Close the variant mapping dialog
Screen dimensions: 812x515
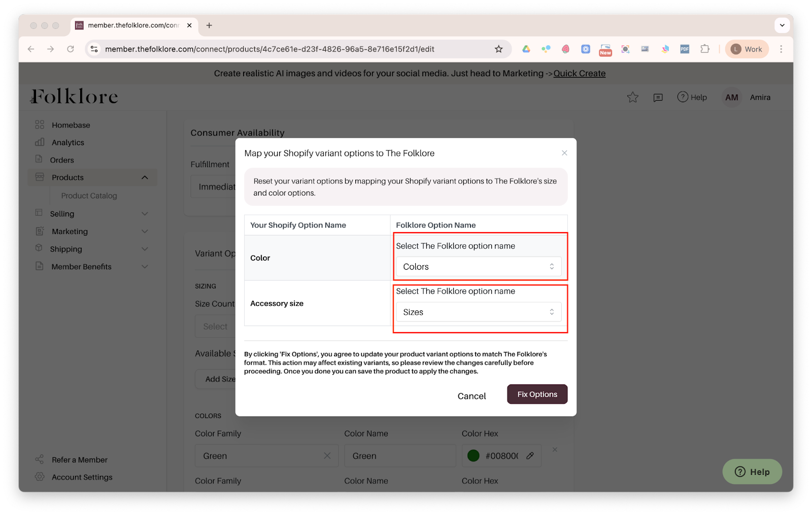[564, 153]
